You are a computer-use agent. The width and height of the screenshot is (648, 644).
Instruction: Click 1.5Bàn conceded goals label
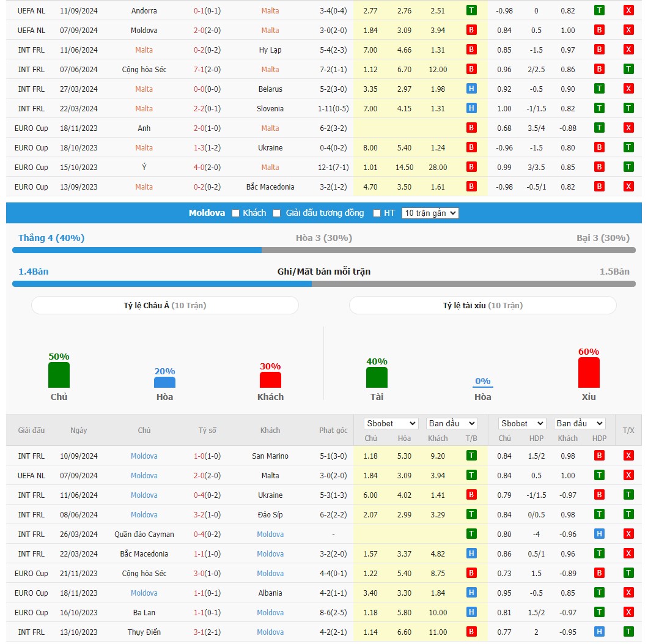tap(614, 272)
